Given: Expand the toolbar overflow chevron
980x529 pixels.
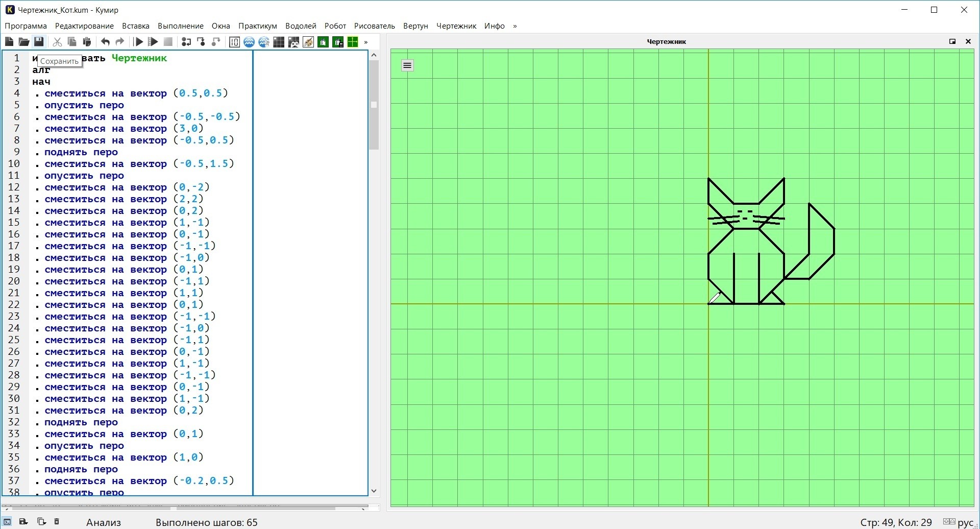Looking at the screenshot, I should coord(366,42).
